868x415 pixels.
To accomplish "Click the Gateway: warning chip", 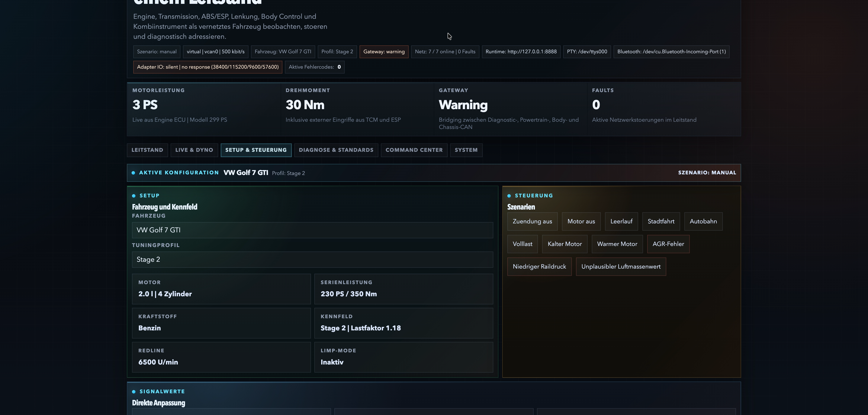I will point(384,52).
